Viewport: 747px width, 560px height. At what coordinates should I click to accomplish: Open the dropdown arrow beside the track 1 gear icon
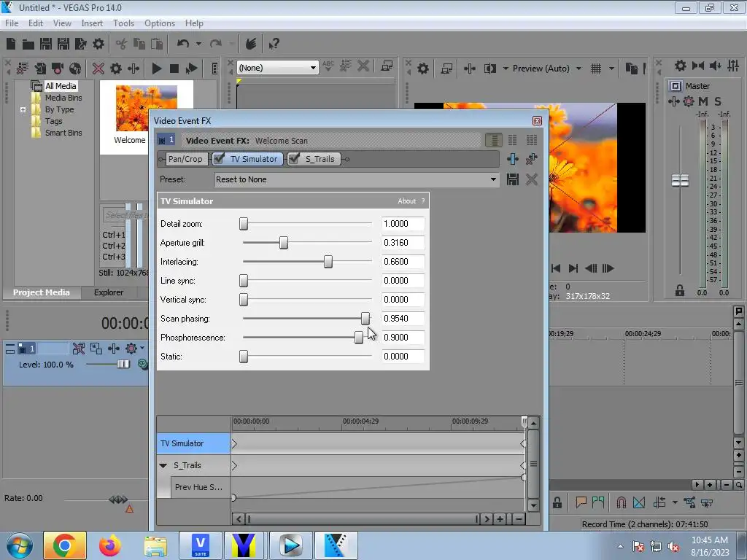coord(142,348)
